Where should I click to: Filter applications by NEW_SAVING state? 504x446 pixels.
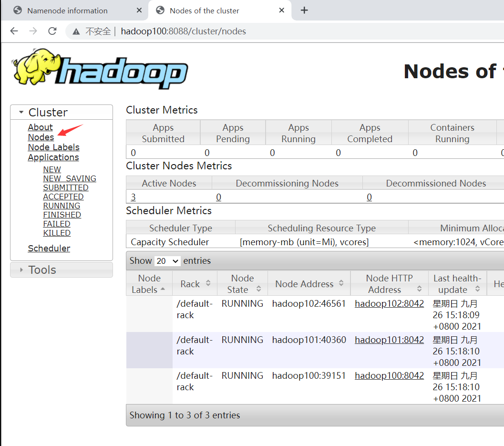[70, 178]
